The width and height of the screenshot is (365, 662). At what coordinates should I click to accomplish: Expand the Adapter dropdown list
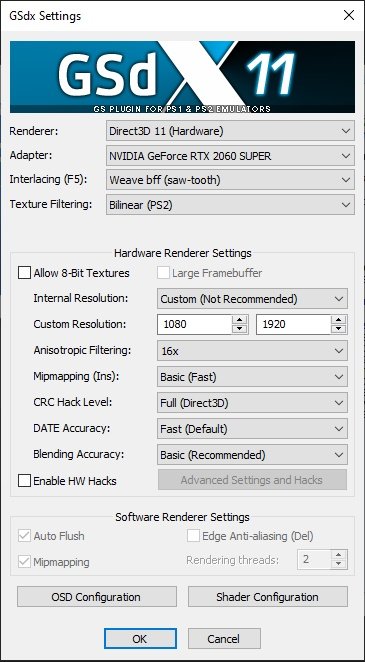coord(230,156)
